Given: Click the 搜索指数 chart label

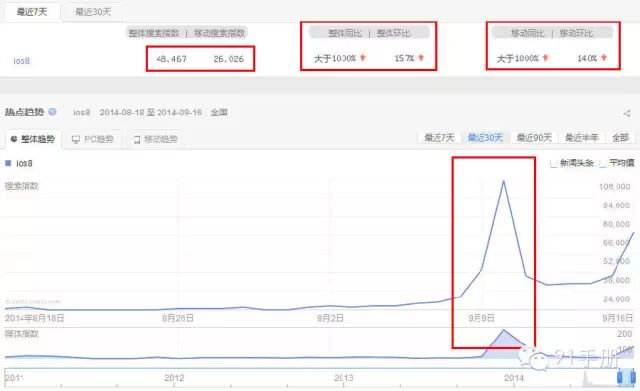Looking at the screenshot, I should [x=22, y=186].
